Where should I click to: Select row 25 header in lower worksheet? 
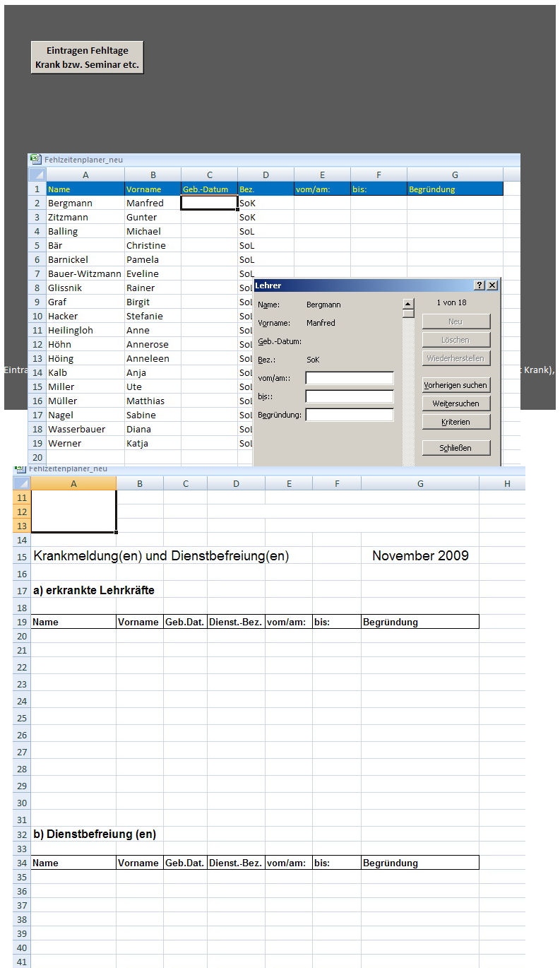22,718
